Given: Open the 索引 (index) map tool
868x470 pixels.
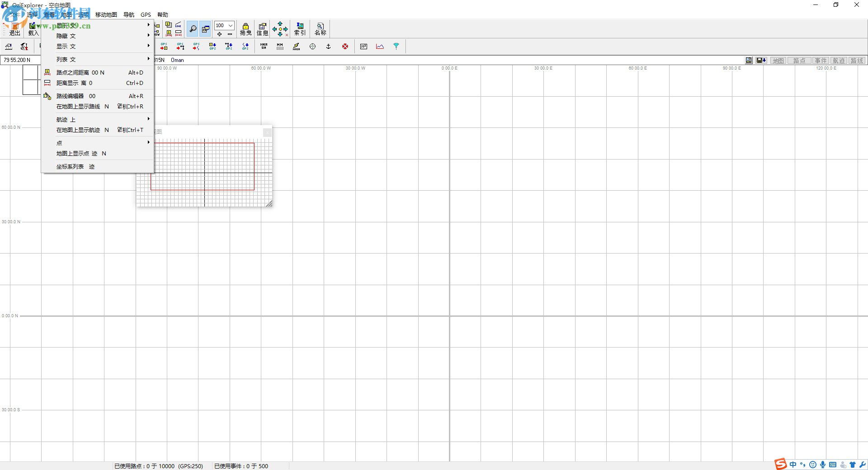Looking at the screenshot, I should click(x=300, y=29).
